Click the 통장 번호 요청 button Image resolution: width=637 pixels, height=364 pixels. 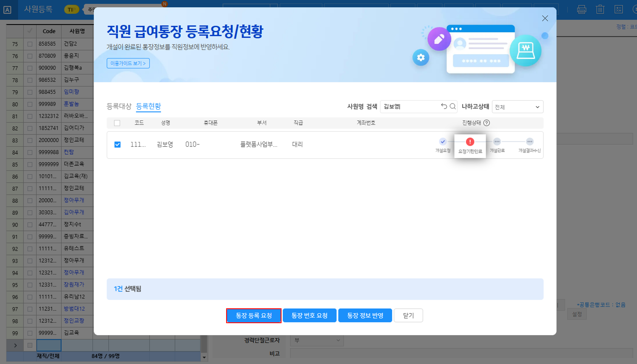[x=309, y=316]
